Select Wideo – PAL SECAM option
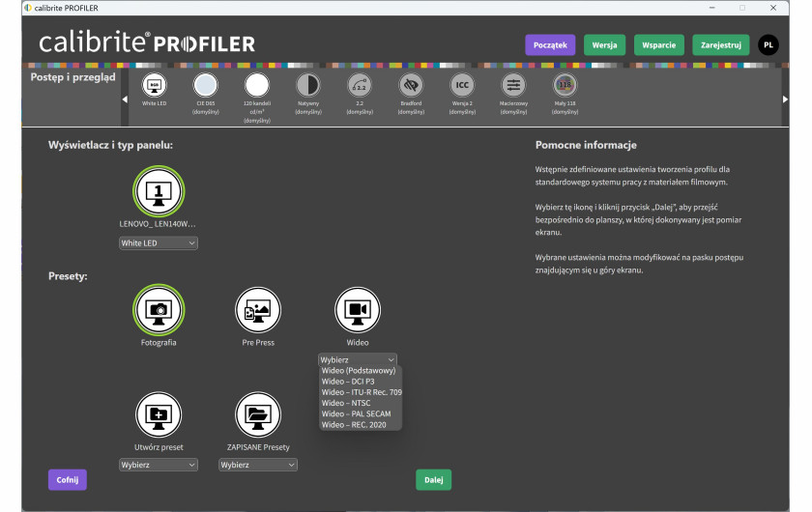Image resolution: width=812 pixels, height=512 pixels. pos(361,413)
